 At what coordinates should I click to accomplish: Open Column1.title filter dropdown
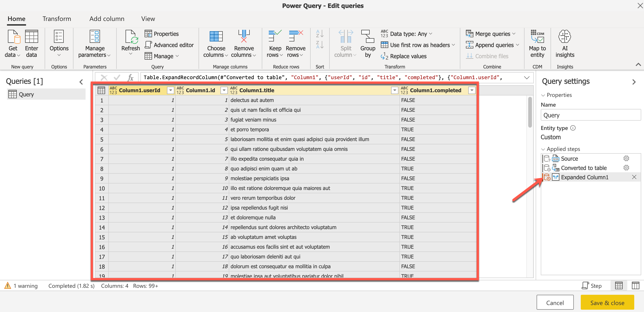(395, 90)
